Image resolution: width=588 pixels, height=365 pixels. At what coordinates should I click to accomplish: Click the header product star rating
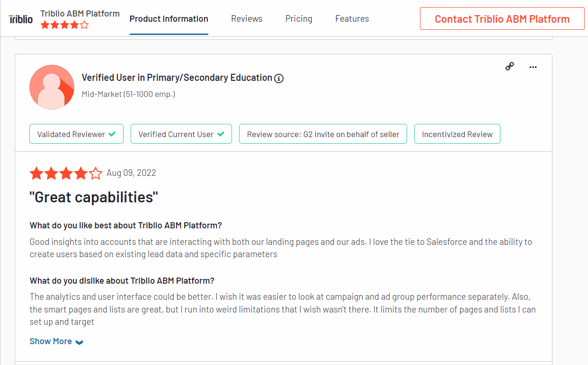pos(64,25)
